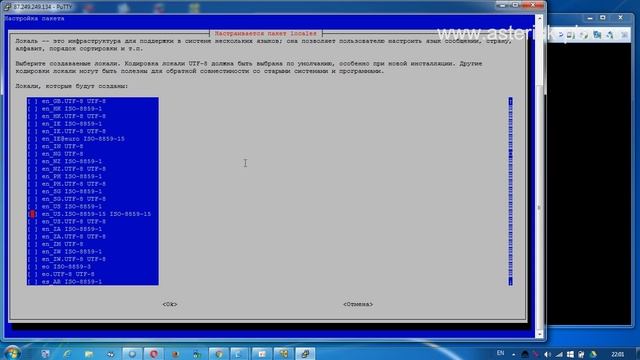640x360 pixels.
Task: Click the eo.UTF-8 row
Action: click(x=93, y=274)
